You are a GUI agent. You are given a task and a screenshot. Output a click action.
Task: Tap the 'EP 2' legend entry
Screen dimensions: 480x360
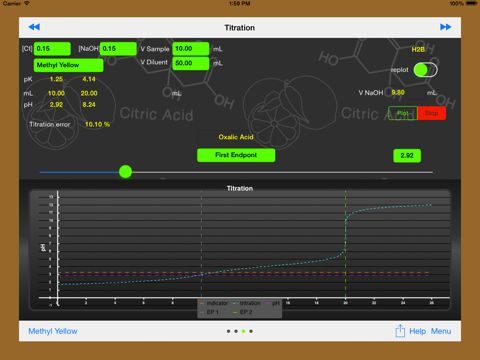243,312
